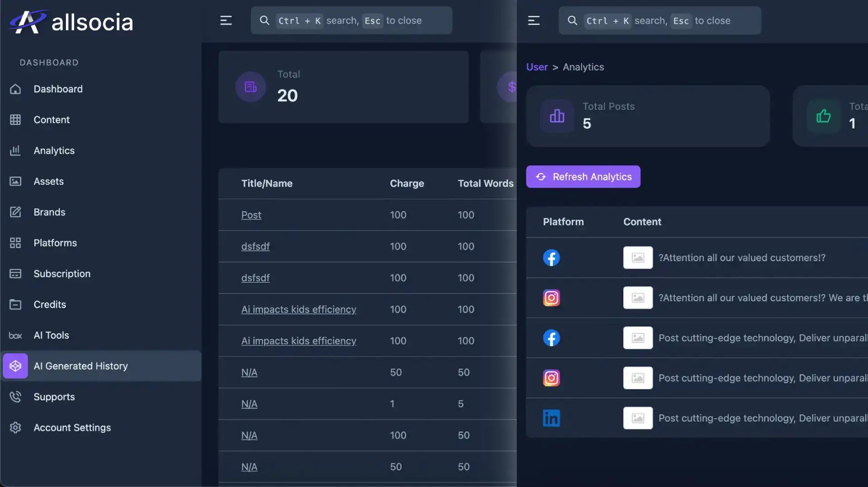Click the green thumbs-up icon
This screenshot has width=868, height=487.
tap(823, 116)
